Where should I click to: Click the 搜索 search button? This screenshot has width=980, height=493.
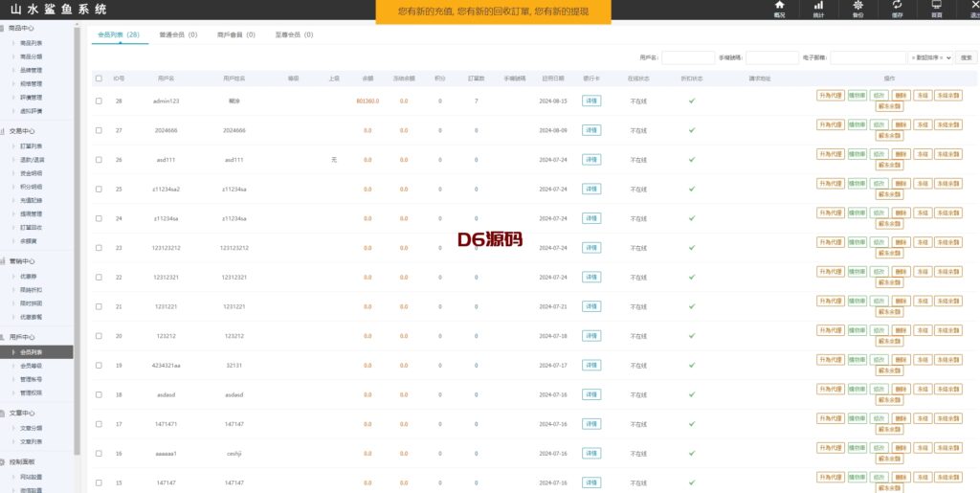coord(967,57)
